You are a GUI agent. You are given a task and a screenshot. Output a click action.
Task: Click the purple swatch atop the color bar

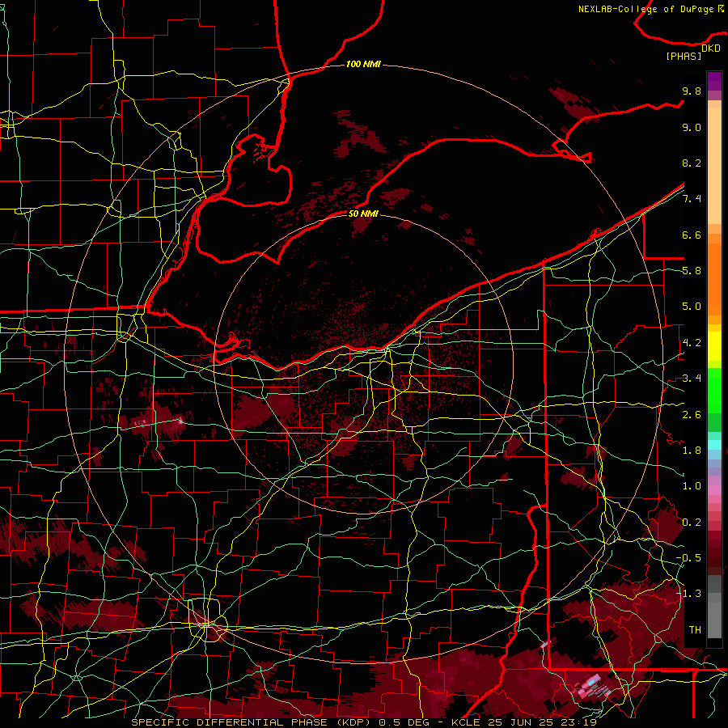714,81
